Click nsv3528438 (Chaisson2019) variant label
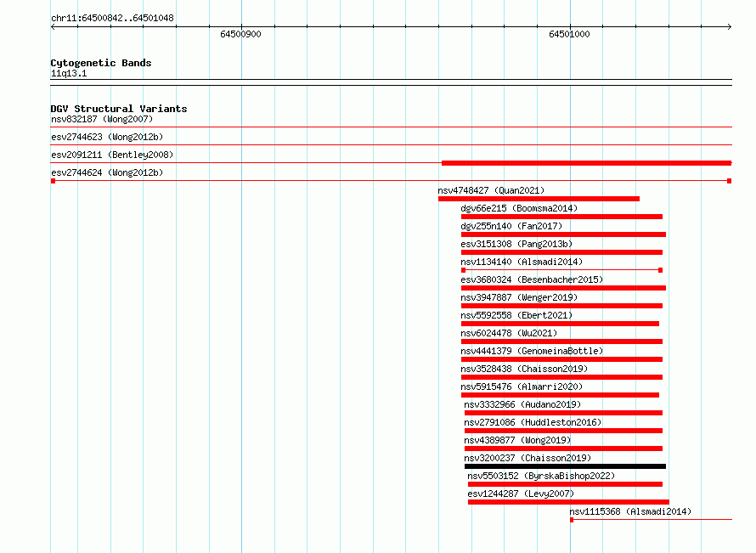The height and width of the screenshot is (553, 756). (524, 369)
